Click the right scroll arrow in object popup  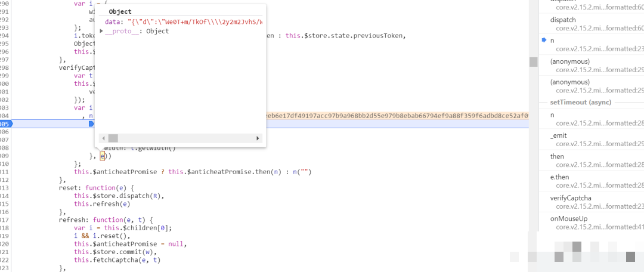click(258, 138)
